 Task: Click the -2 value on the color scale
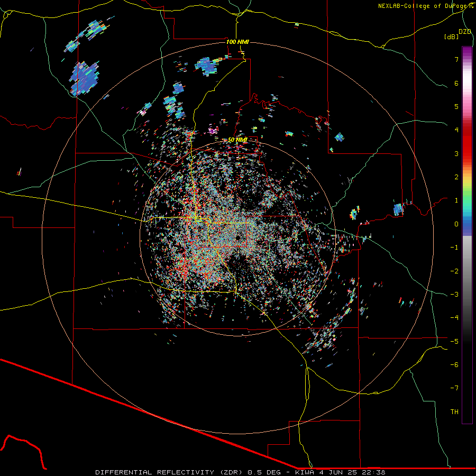pos(454,271)
